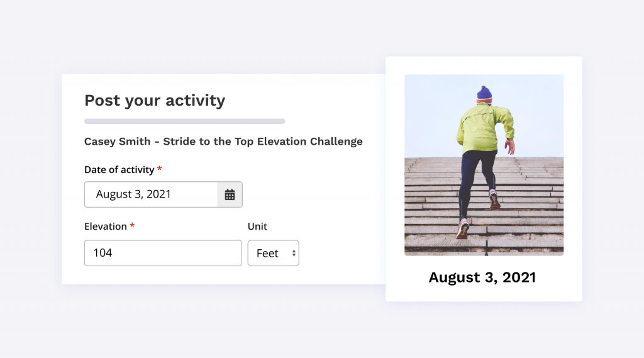Click the red asterisk beside Date of activity
The image size is (644, 358).
[x=160, y=169]
